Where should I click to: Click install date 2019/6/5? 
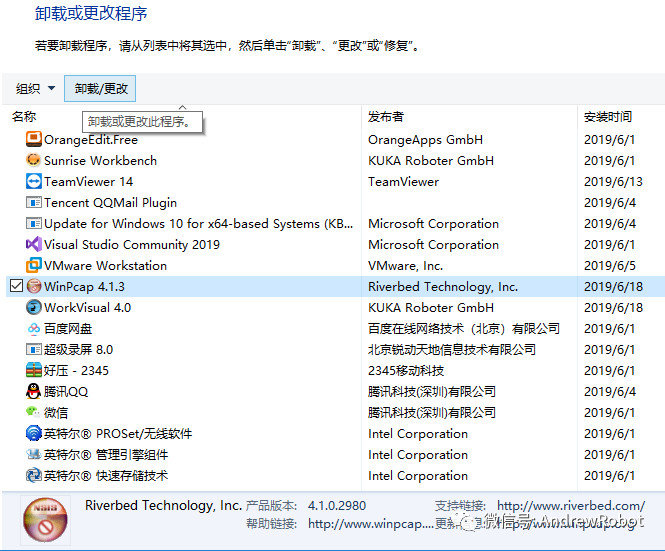click(x=610, y=266)
